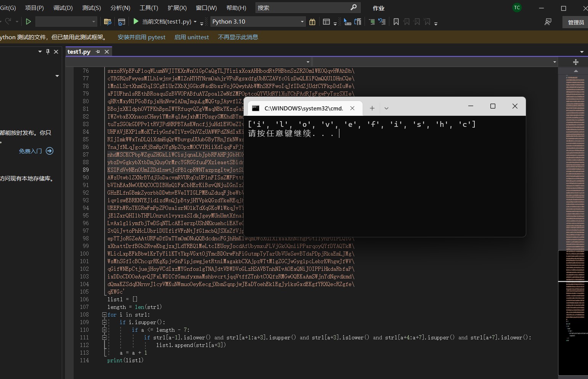Open the feedback person icon at top right
588x379 pixels.
(548, 22)
